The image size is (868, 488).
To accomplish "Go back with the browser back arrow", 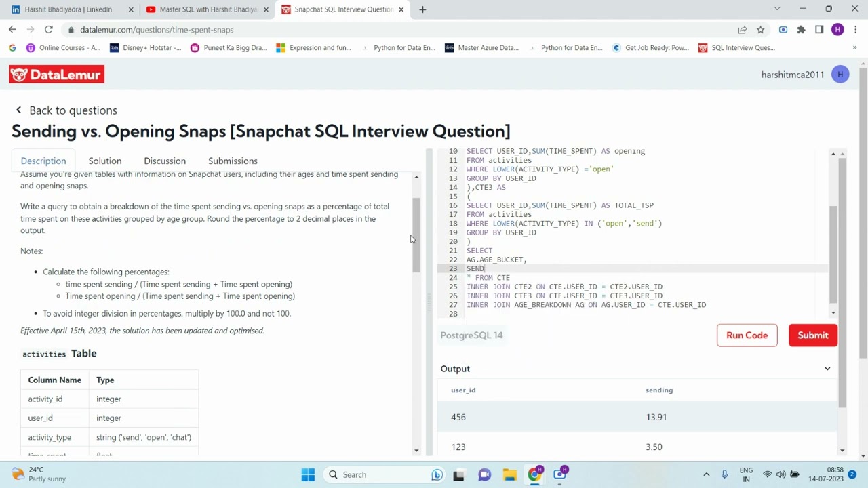I will click(12, 30).
